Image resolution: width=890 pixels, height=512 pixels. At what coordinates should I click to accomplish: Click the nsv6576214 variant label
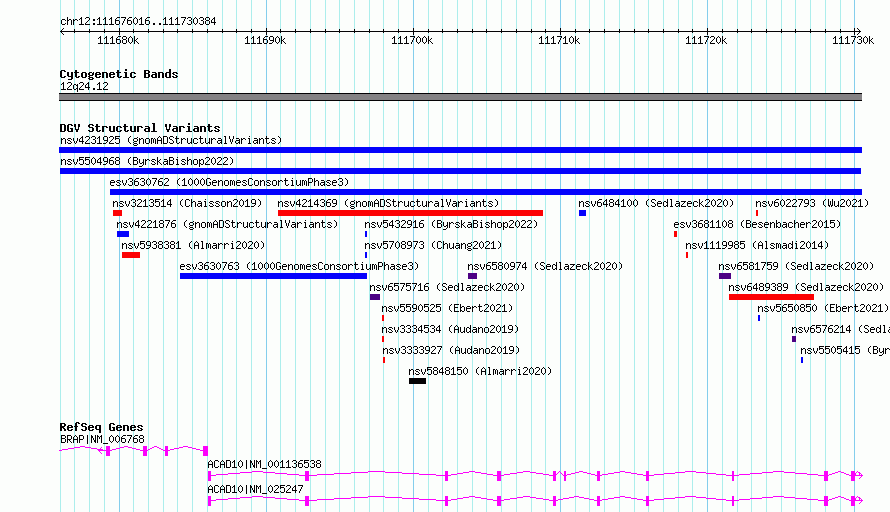pos(840,329)
